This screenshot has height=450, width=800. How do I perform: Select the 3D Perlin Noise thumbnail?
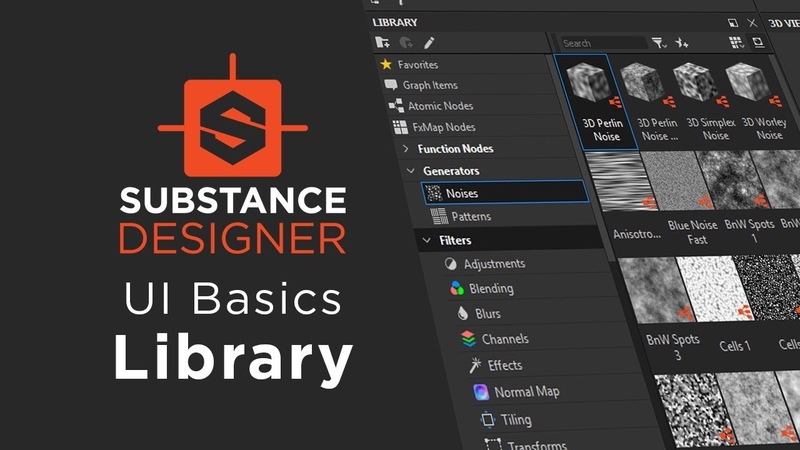pos(596,102)
